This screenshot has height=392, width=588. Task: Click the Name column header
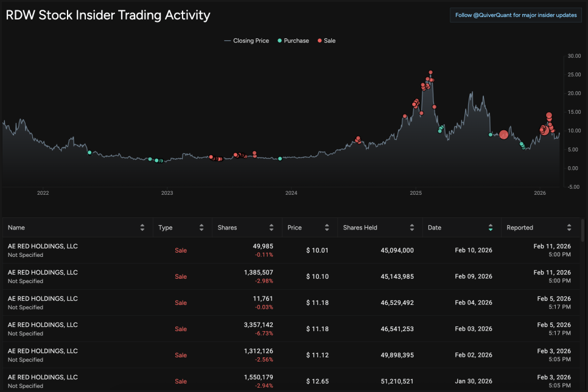(x=16, y=228)
